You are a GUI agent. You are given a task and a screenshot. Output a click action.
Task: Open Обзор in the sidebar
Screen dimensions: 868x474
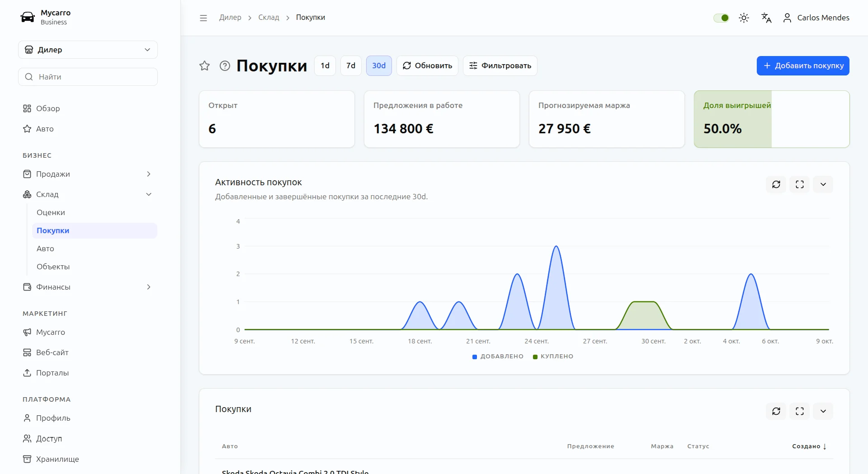click(x=88, y=108)
